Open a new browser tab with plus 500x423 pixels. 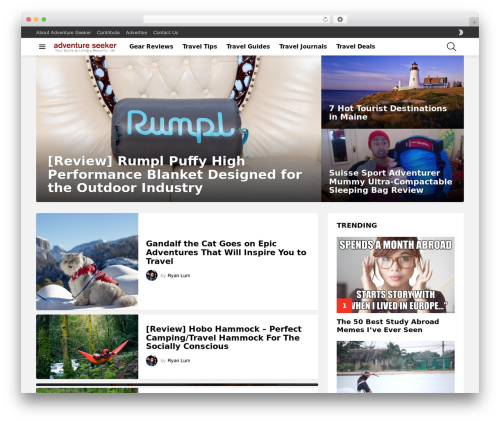pyautogui.click(x=474, y=22)
